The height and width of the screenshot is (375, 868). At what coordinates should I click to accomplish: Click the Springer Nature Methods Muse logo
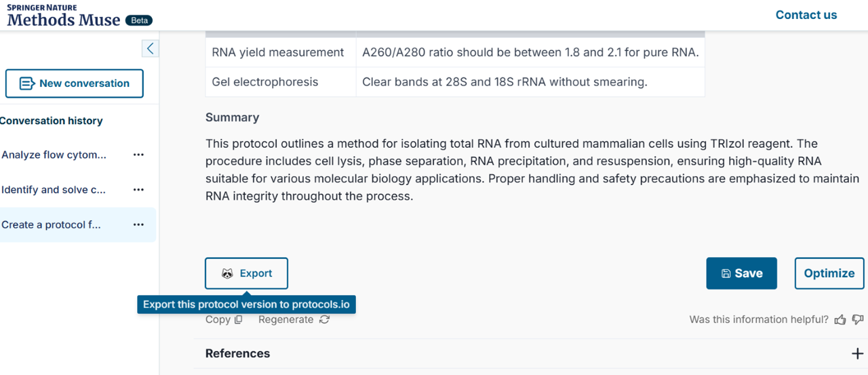(x=64, y=16)
